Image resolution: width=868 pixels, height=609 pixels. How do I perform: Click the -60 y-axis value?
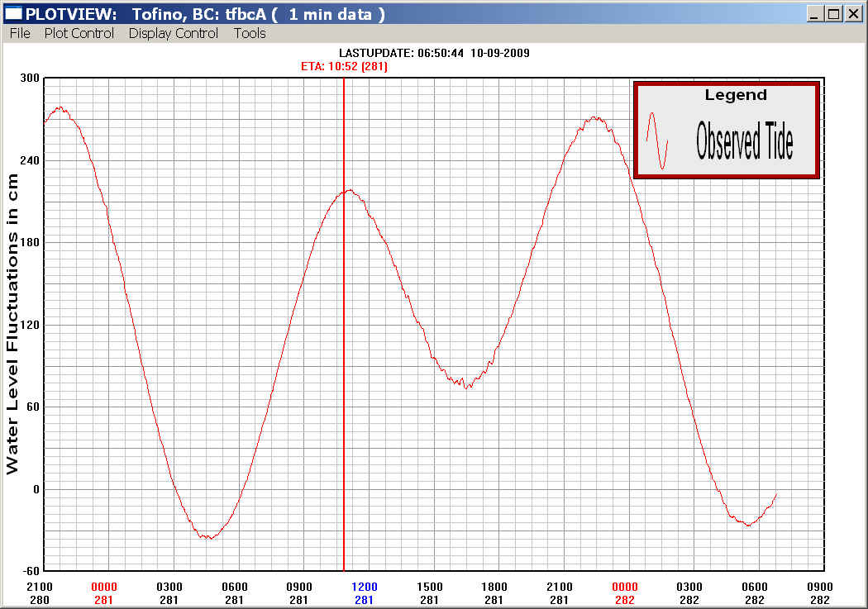pos(30,570)
